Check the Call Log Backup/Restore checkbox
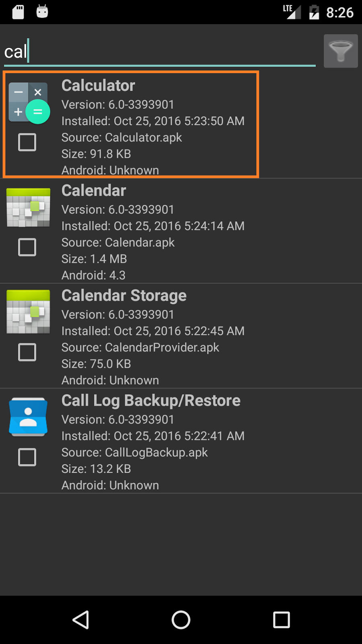This screenshot has height=644, width=362. 27,457
